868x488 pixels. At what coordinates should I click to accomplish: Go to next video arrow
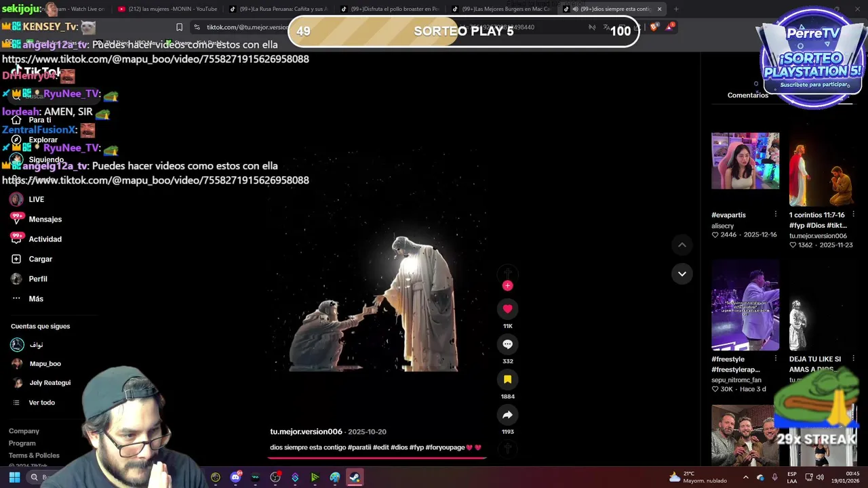tap(682, 274)
